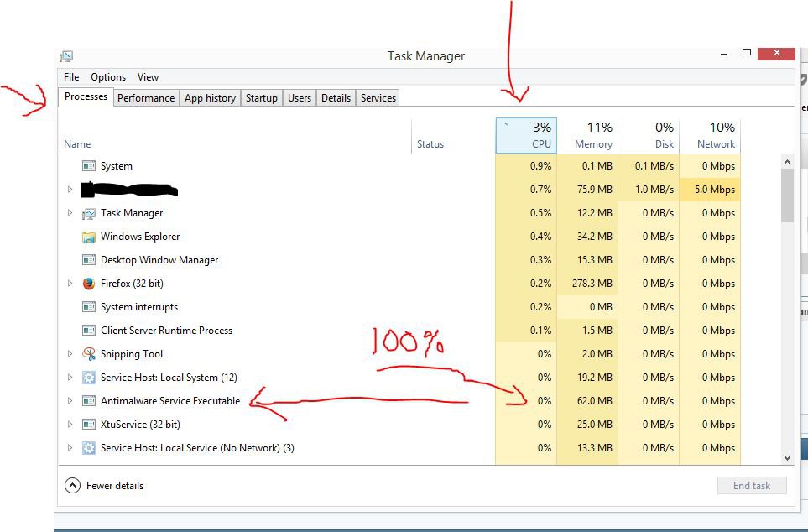The height and width of the screenshot is (532, 808).
Task: Click the scrollbar up arrow
Action: pyautogui.click(x=787, y=162)
